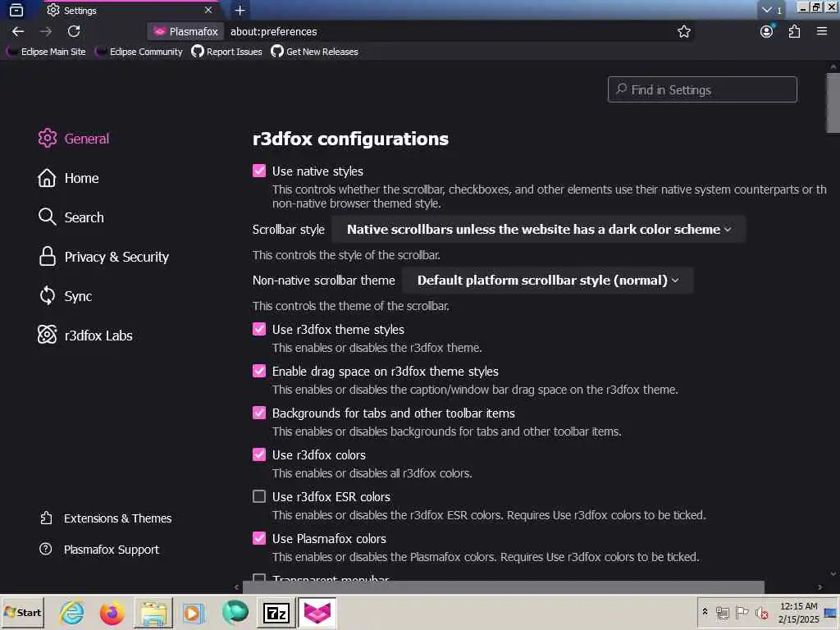The height and width of the screenshot is (630, 840).
Task: Open Extensions & Themes link
Action: [106, 518]
